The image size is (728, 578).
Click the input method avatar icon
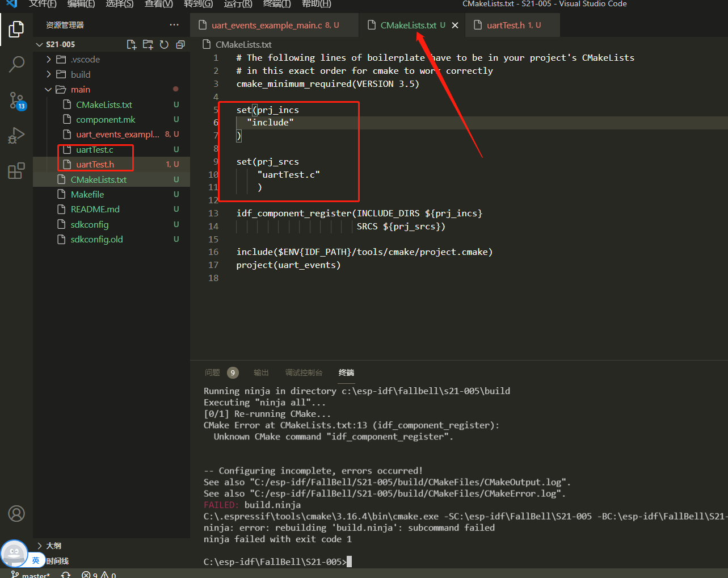click(15, 554)
